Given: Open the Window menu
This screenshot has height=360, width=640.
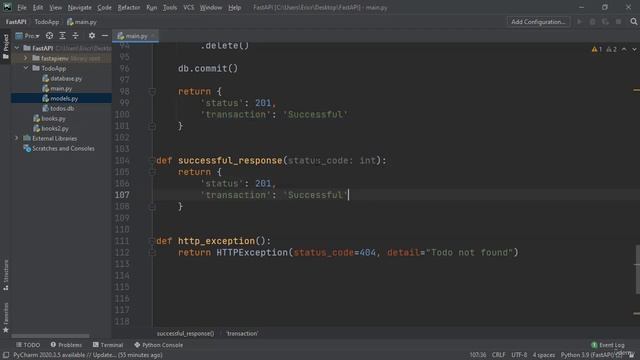Looking at the screenshot, I should tap(211, 7).
